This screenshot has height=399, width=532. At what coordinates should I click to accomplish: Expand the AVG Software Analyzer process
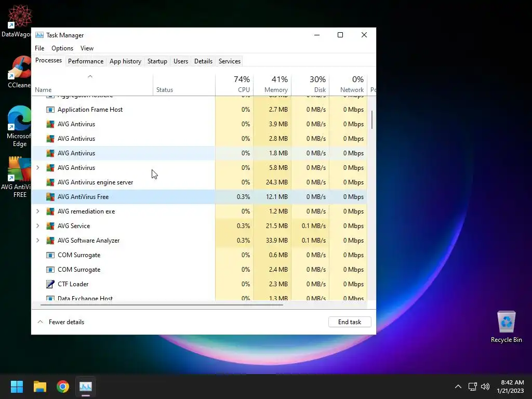pos(37,241)
